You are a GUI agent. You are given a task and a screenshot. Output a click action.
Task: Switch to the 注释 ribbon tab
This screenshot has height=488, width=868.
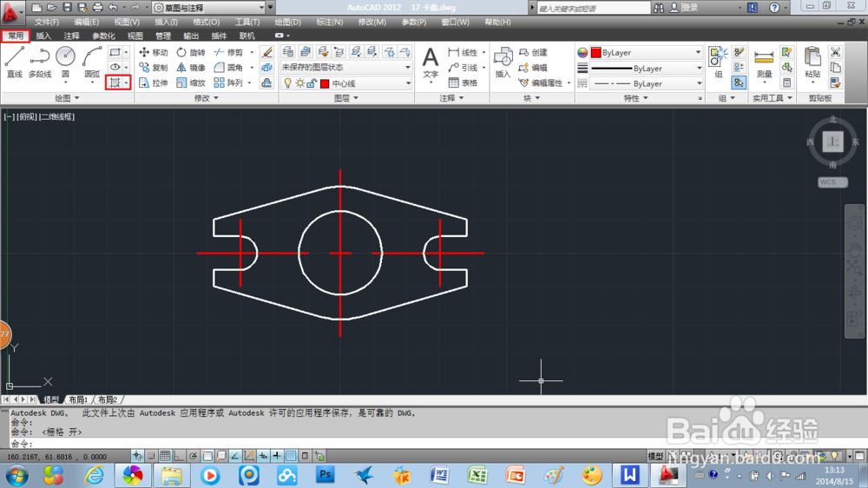point(71,36)
